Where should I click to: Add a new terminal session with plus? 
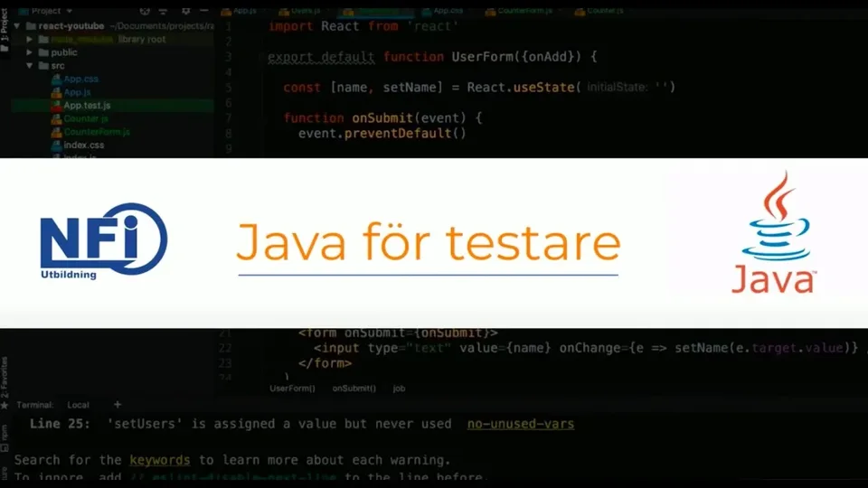tap(118, 405)
